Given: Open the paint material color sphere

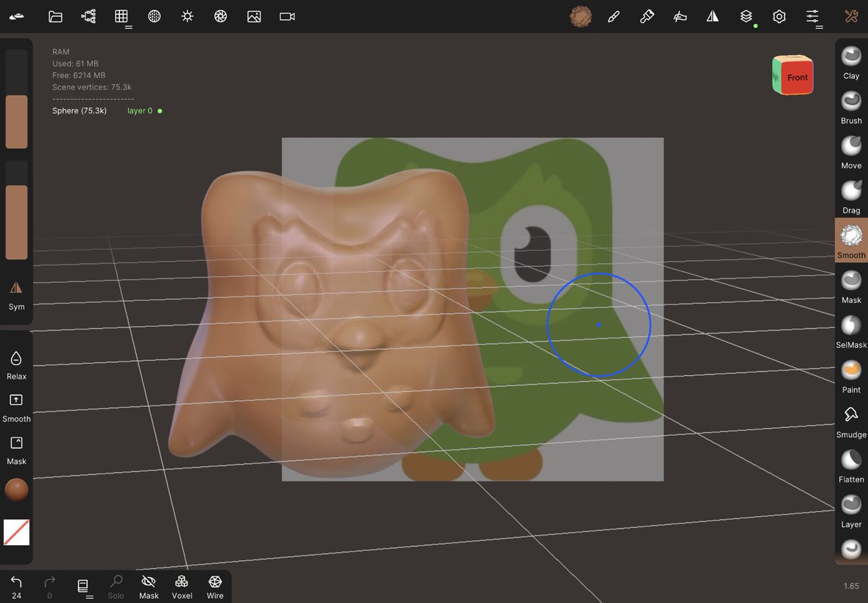Looking at the screenshot, I should 17,489.
